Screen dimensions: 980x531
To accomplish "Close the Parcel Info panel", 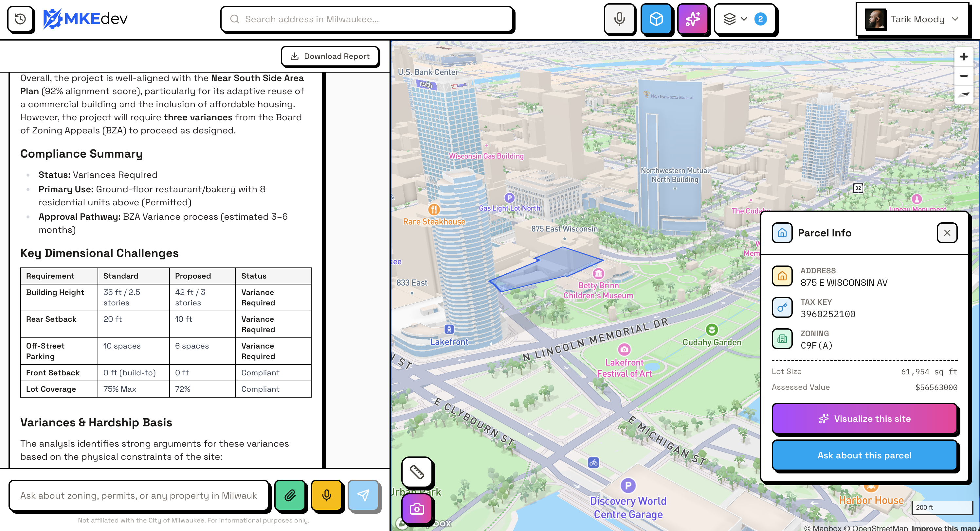I will pyautogui.click(x=947, y=232).
